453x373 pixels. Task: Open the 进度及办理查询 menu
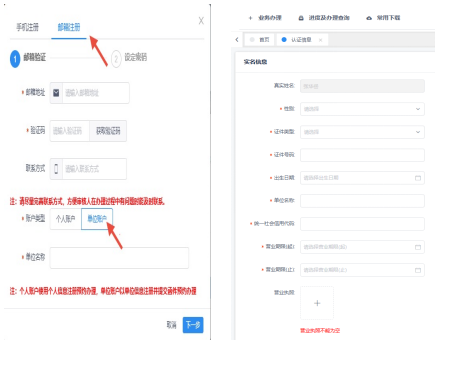329,18
